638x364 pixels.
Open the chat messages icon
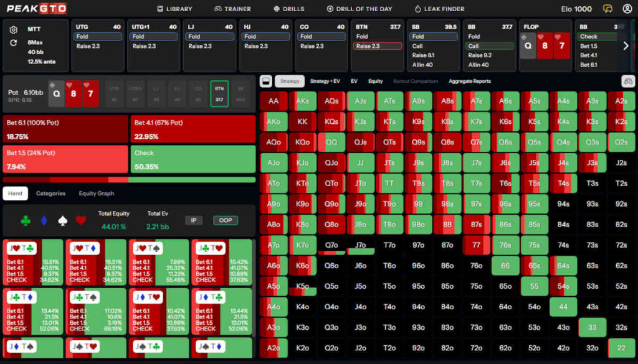pos(608,9)
